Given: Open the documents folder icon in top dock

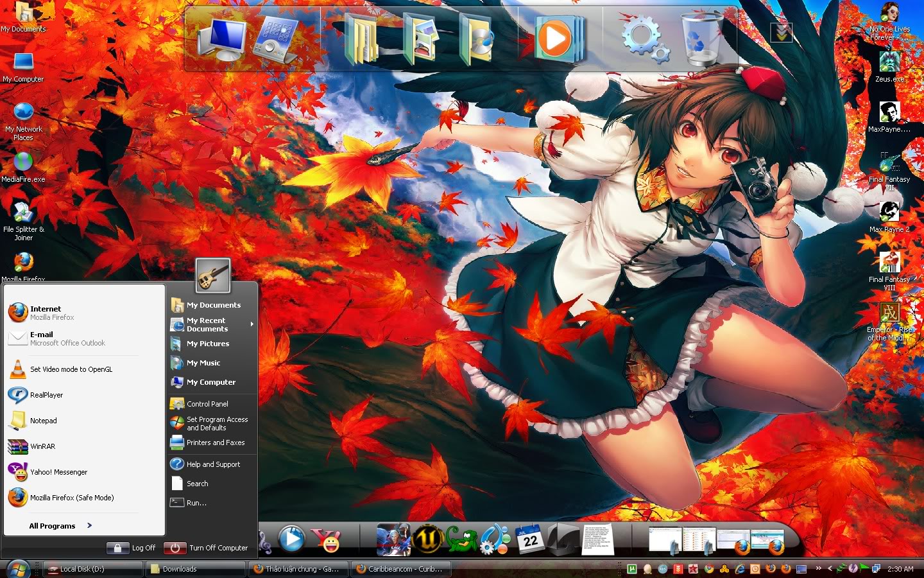Looking at the screenshot, I should point(361,40).
